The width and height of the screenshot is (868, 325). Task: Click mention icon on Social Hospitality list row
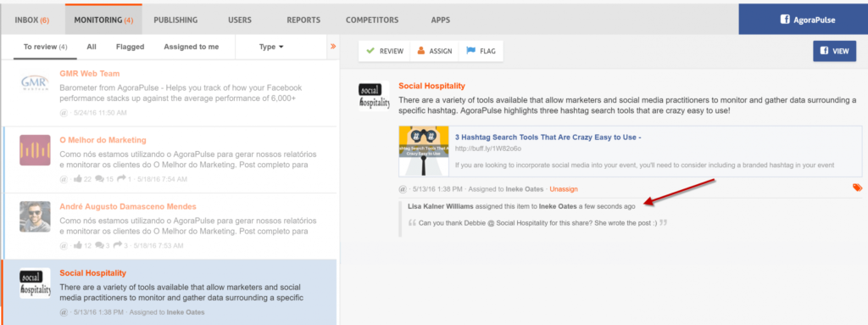63,312
